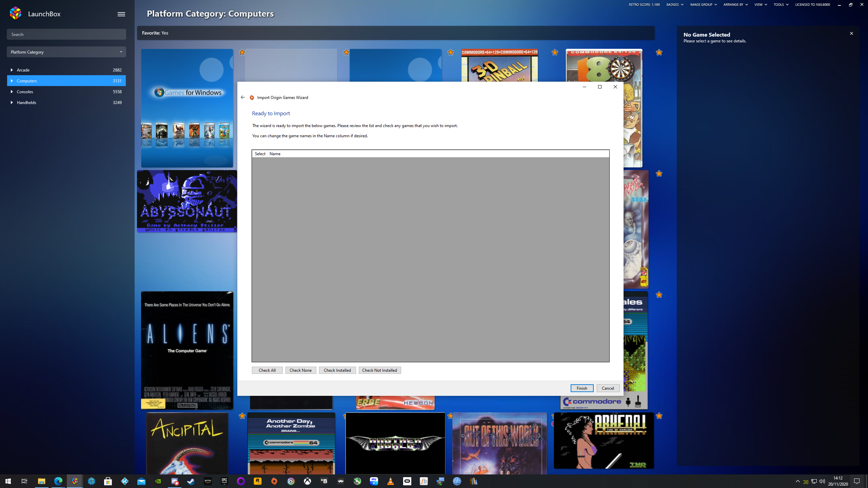Click the favorite star beside 180 darts cover
The height and width of the screenshot is (488, 868).
(x=659, y=52)
